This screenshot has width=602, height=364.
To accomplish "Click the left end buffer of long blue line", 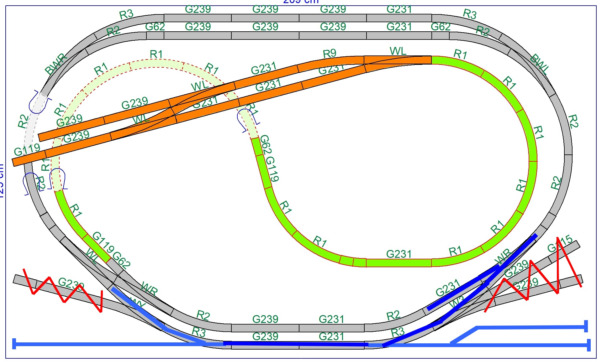I will click(x=14, y=344).
